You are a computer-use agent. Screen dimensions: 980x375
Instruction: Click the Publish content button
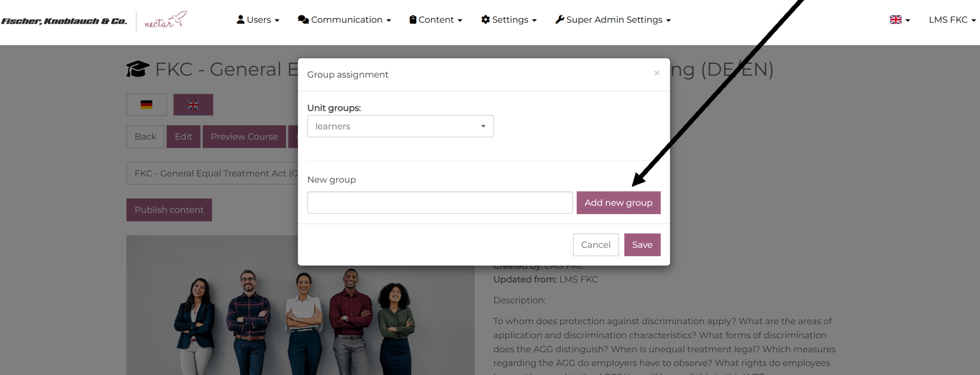point(169,210)
